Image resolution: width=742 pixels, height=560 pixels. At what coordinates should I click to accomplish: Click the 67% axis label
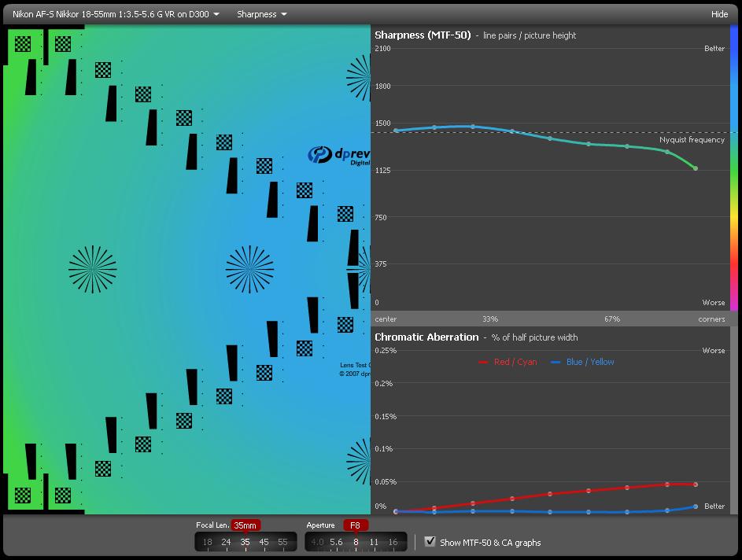(612, 319)
